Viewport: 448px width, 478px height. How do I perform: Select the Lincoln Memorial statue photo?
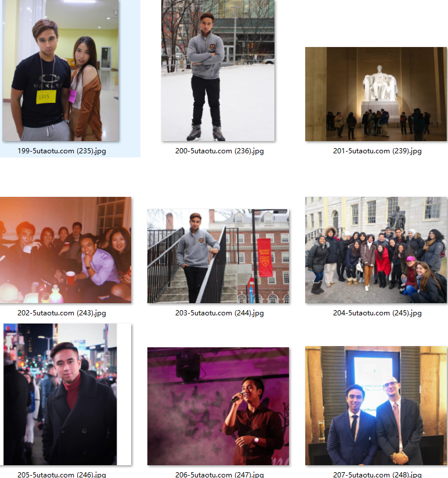pyautogui.click(x=376, y=94)
